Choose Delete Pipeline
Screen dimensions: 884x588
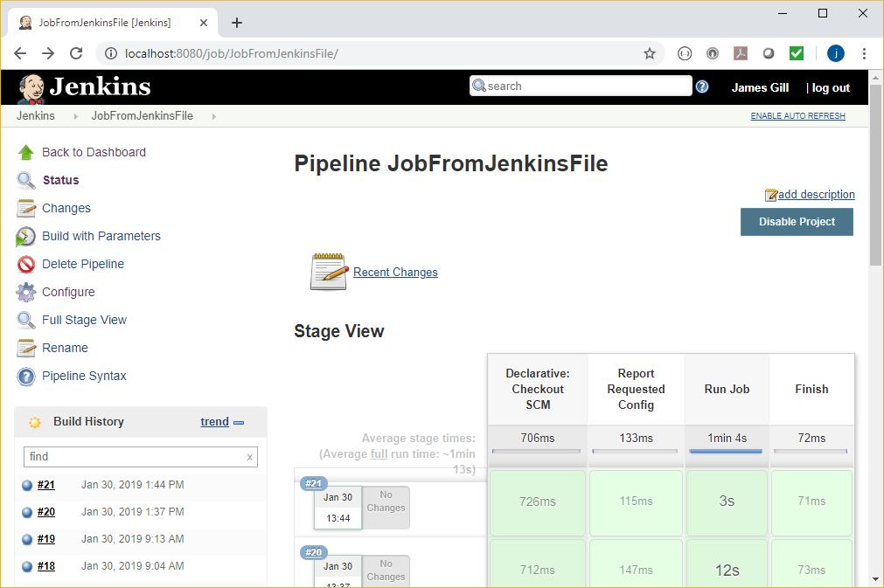point(83,264)
